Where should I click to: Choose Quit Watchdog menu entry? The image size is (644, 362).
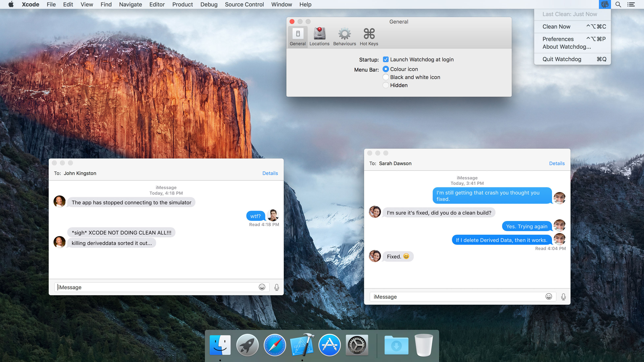(x=572, y=59)
